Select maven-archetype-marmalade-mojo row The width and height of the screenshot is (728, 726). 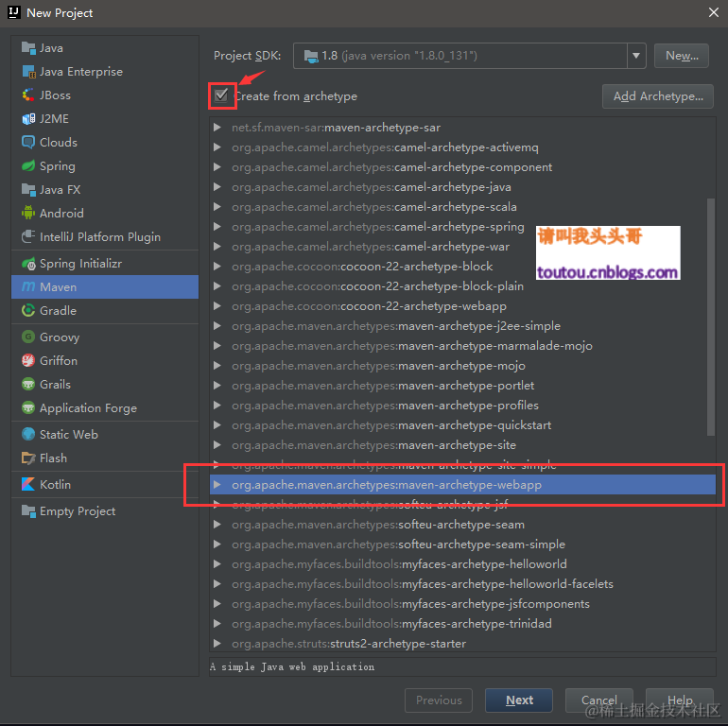[462, 346]
